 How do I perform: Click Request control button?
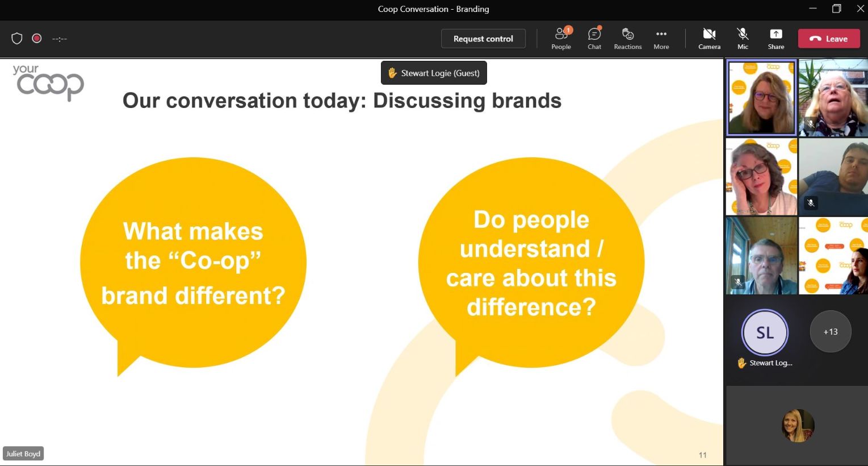coord(483,39)
